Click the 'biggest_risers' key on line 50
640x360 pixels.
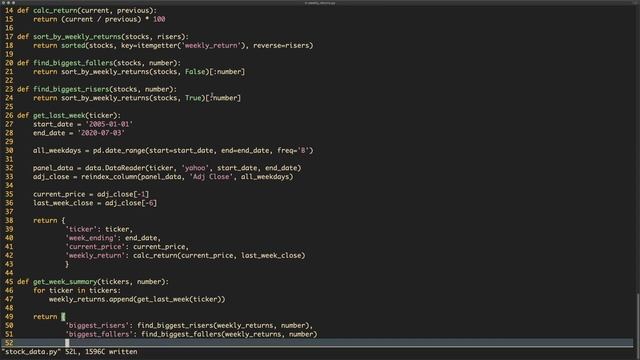(97, 326)
